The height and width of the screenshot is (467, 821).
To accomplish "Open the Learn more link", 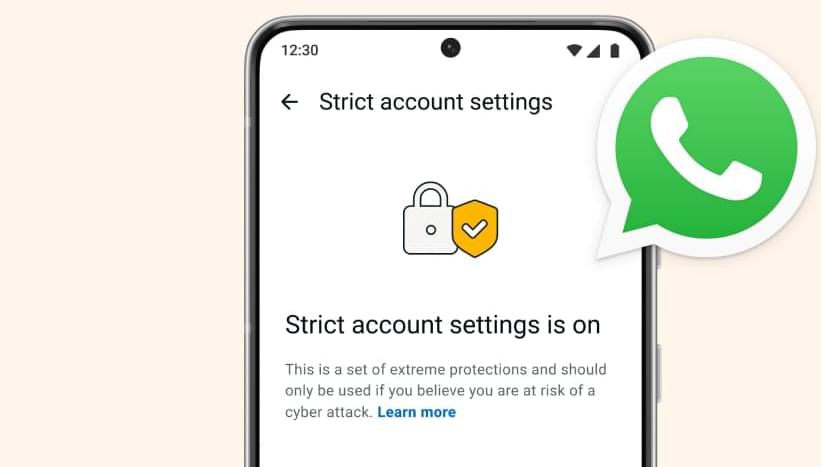I will 416,412.
